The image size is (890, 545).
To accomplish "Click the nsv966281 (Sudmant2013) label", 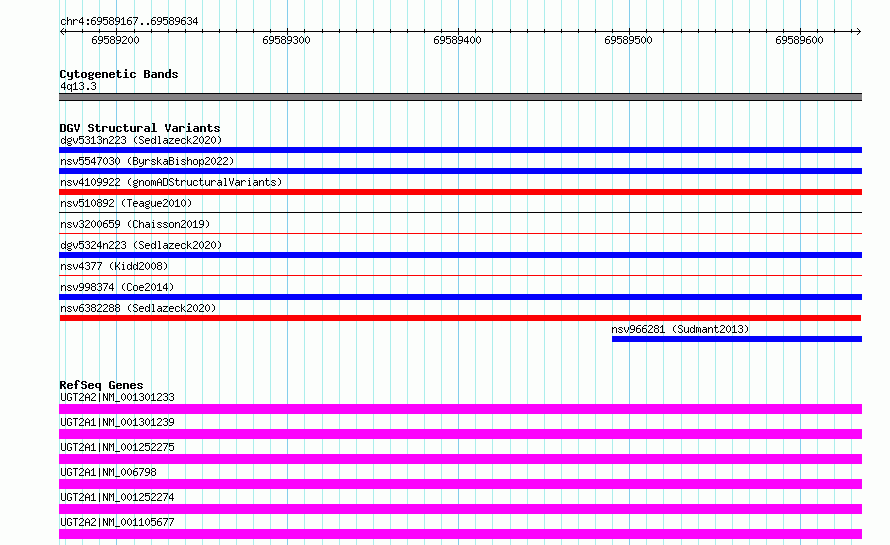I will [x=680, y=329].
